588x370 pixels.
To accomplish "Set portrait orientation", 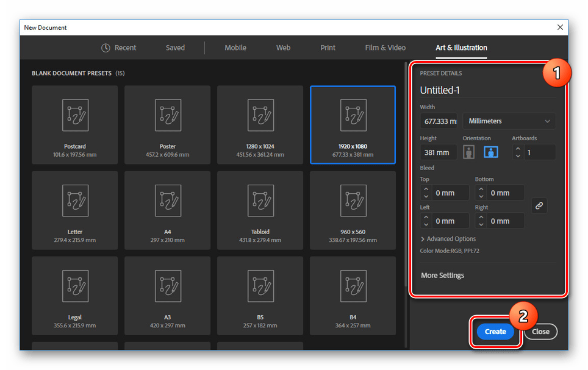I will (468, 152).
